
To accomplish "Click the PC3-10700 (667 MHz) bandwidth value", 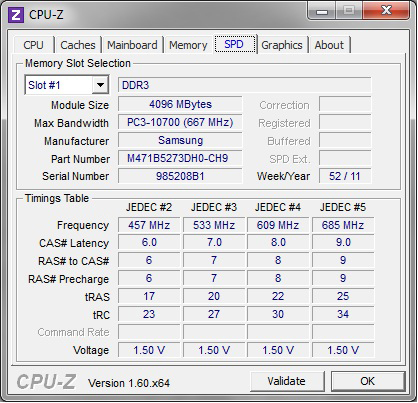I will pos(180,123).
